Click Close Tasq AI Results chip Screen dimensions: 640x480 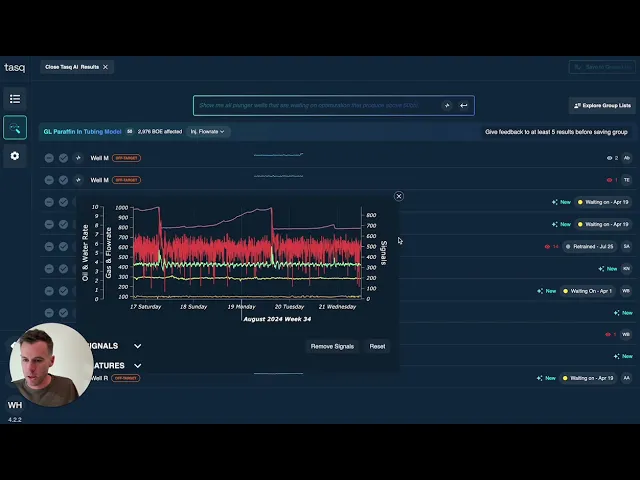pos(77,67)
